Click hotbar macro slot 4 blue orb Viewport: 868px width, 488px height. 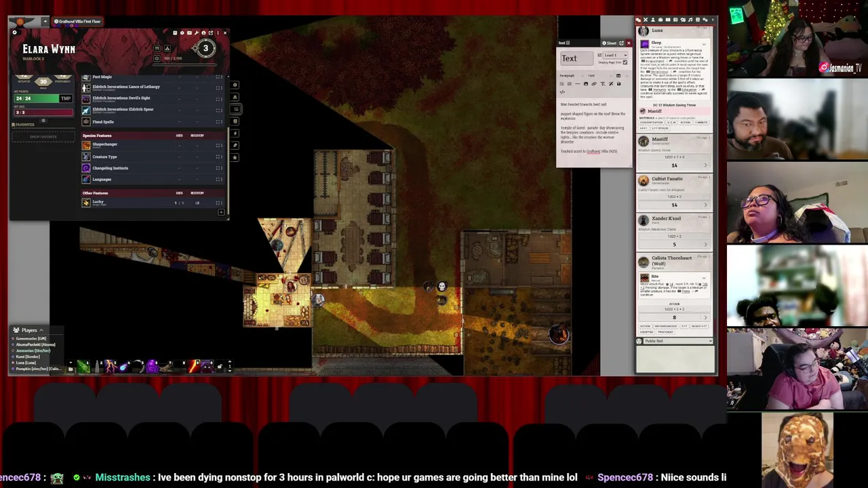(124, 367)
